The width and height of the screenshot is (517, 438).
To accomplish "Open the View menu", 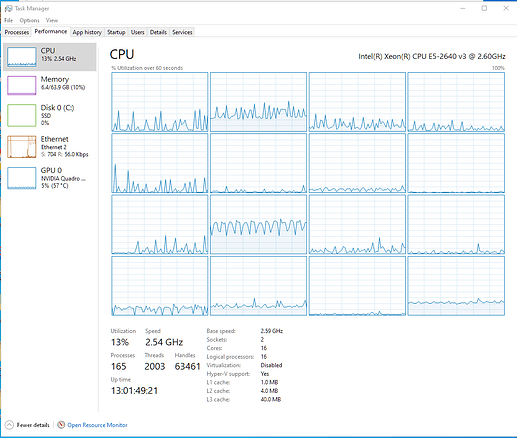I will point(52,20).
